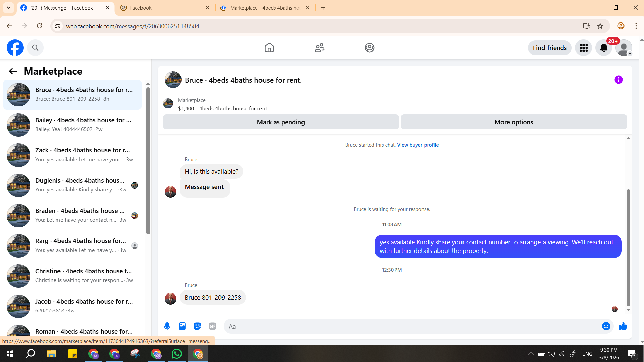Open Bailey conversation in list
Screen dimensions: 644x362
coord(72,125)
